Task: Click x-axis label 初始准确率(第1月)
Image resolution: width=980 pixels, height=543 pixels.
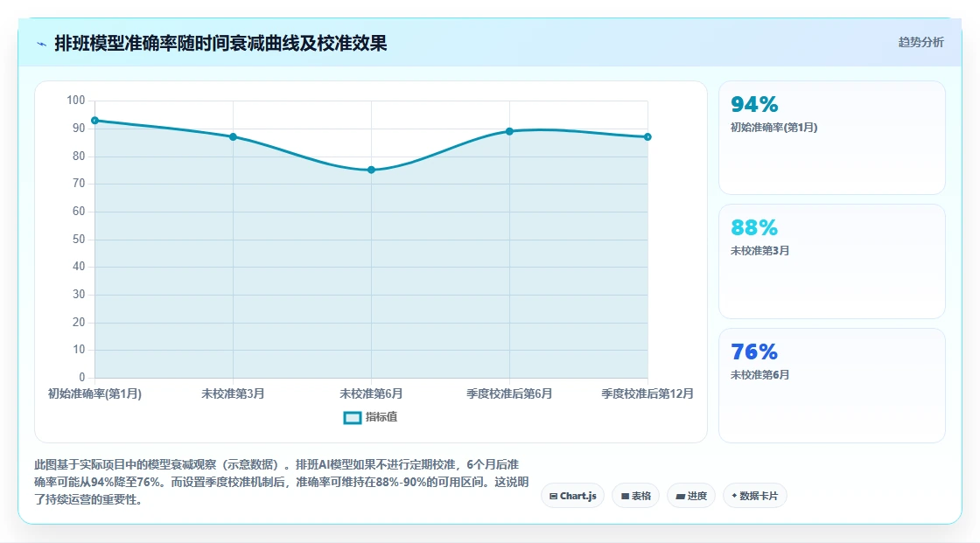Action: [95, 393]
